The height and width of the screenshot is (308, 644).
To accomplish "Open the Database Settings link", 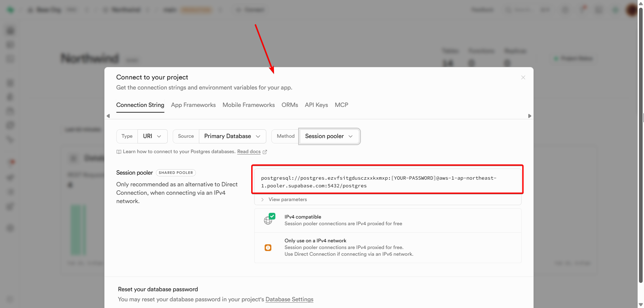I will pos(289,299).
